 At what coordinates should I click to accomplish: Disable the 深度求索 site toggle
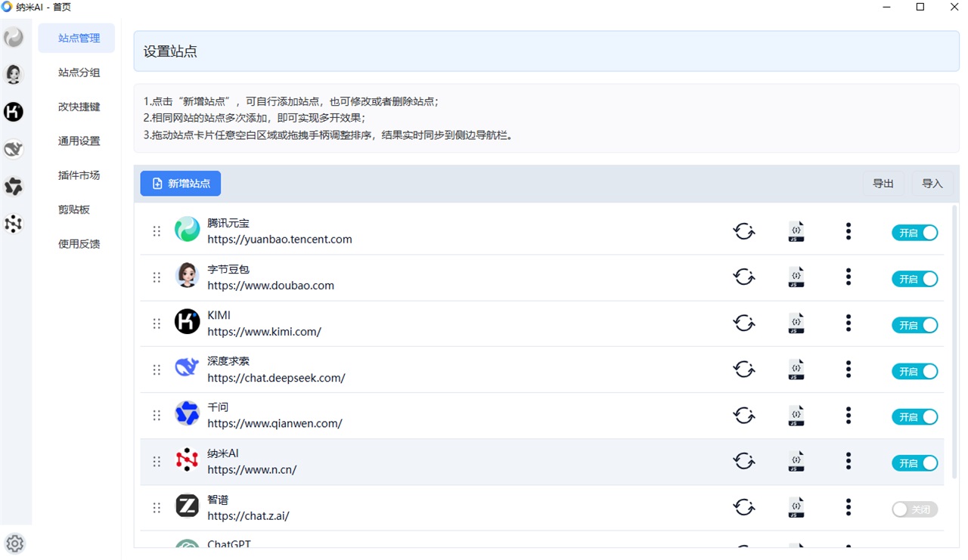coord(915,371)
